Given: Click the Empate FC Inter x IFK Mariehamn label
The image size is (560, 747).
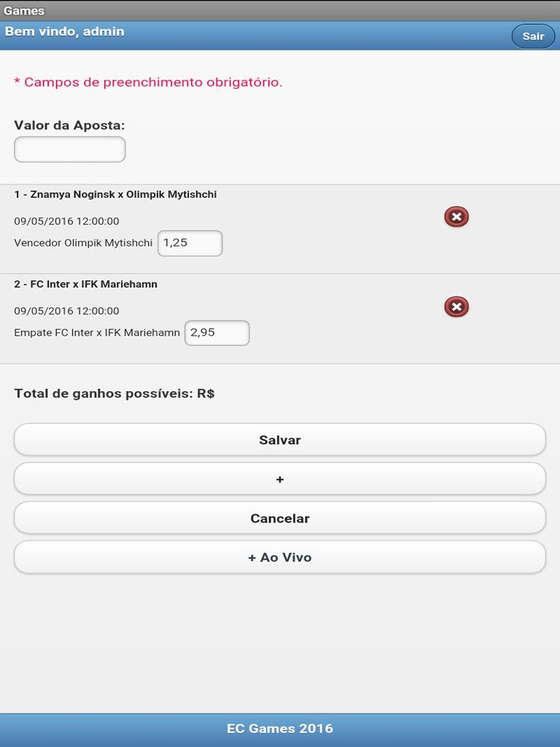Looking at the screenshot, I should (x=97, y=333).
